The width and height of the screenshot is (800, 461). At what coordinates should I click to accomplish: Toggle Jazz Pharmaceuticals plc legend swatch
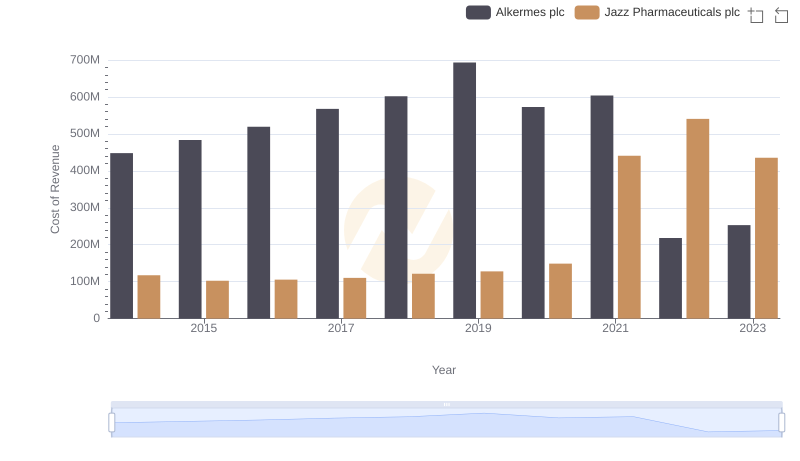[587, 12]
